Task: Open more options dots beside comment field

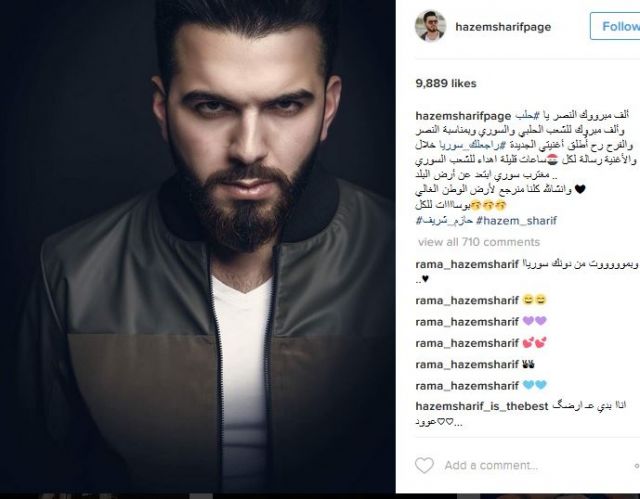Action: click(637, 465)
